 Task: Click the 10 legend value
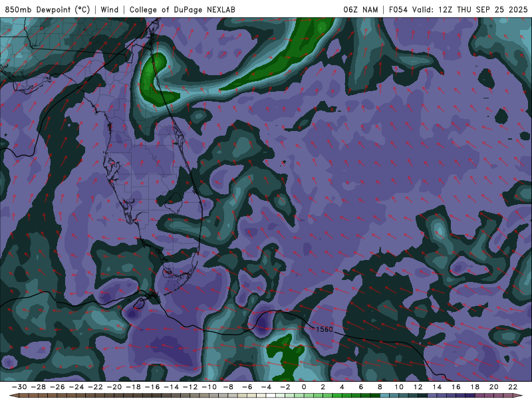coord(399,387)
